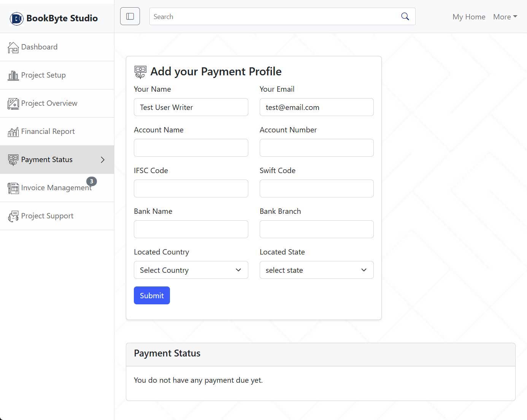Image resolution: width=527 pixels, height=420 pixels.
Task: Focus the IFSC Code field
Action: click(x=191, y=188)
